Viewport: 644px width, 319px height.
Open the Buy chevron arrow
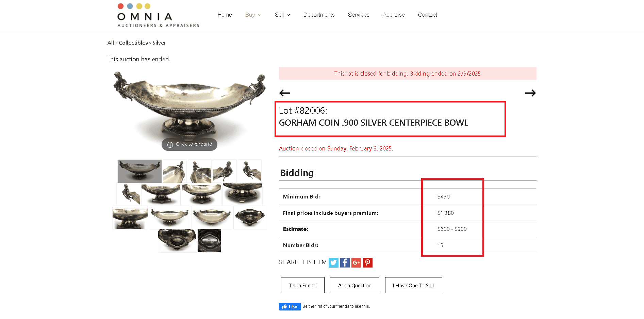(260, 15)
